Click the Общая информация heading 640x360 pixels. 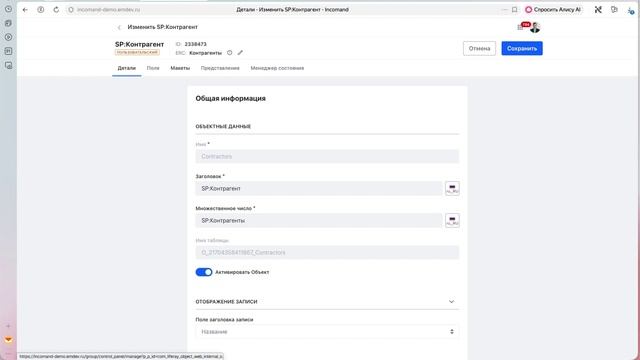230,98
